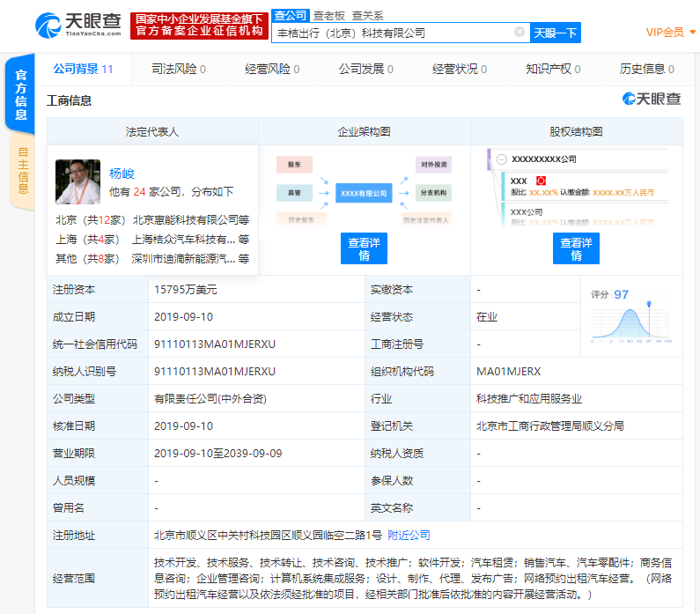Open the 经营状况 tab
The width and height of the screenshot is (700, 614).
460,69
